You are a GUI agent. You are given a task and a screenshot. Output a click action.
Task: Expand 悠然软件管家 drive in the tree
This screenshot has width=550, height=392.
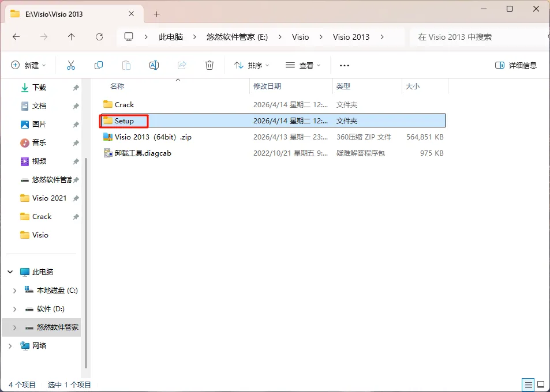coord(14,327)
